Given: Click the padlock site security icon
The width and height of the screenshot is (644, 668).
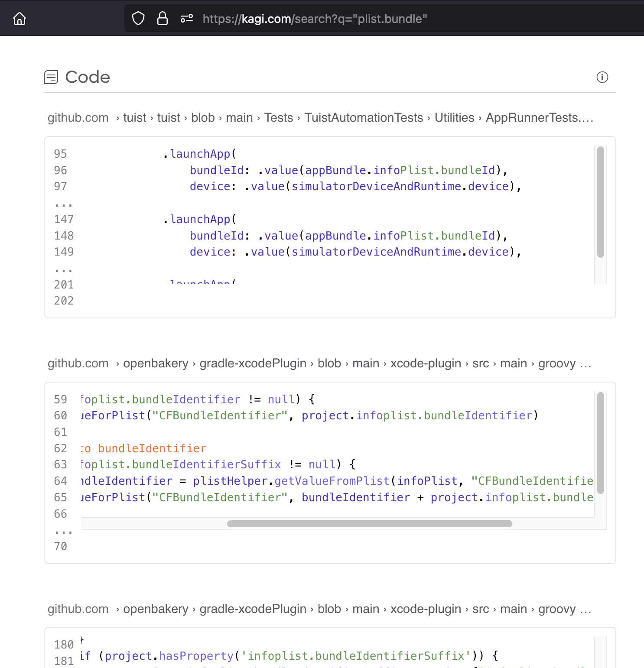Looking at the screenshot, I should [x=163, y=19].
